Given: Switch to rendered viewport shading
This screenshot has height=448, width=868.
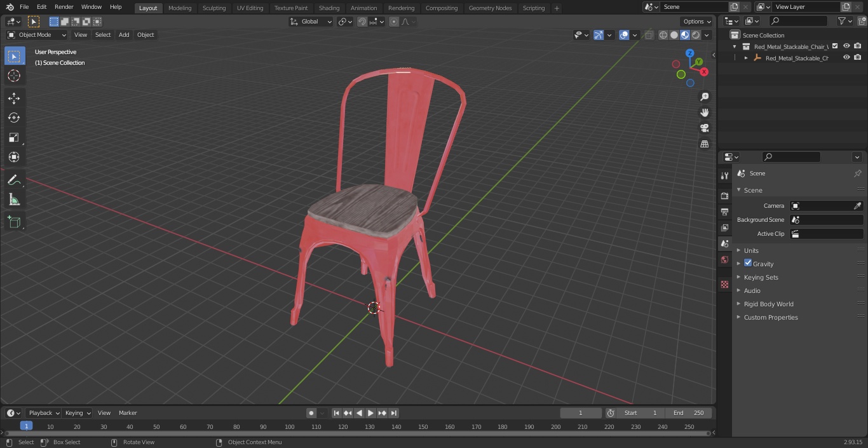Looking at the screenshot, I should (x=696, y=35).
